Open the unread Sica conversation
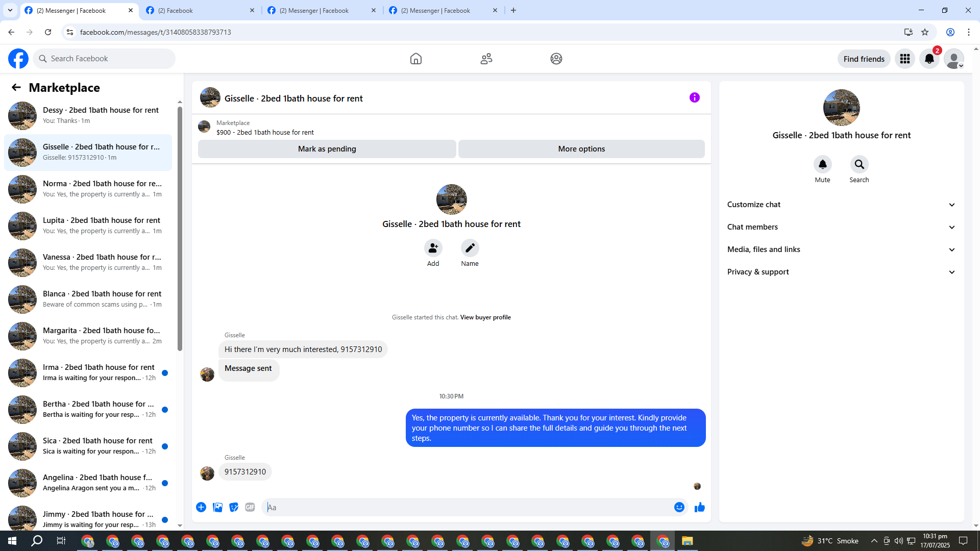 click(x=88, y=446)
